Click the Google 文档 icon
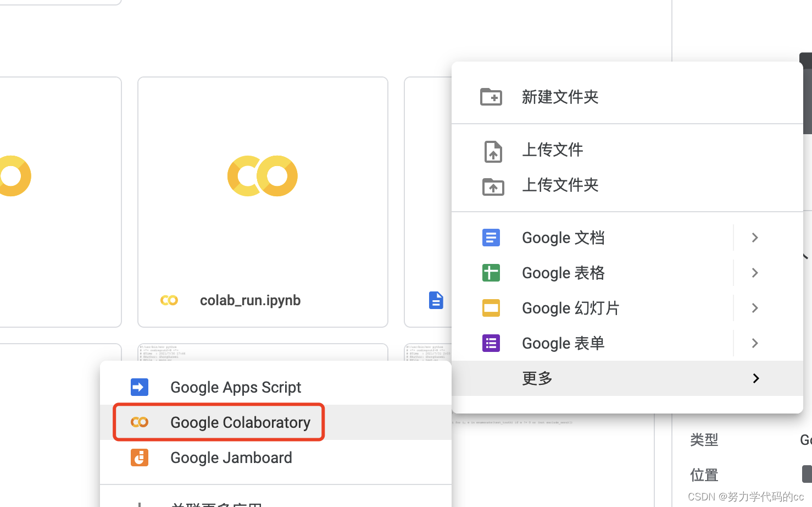812x507 pixels. pyautogui.click(x=491, y=237)
